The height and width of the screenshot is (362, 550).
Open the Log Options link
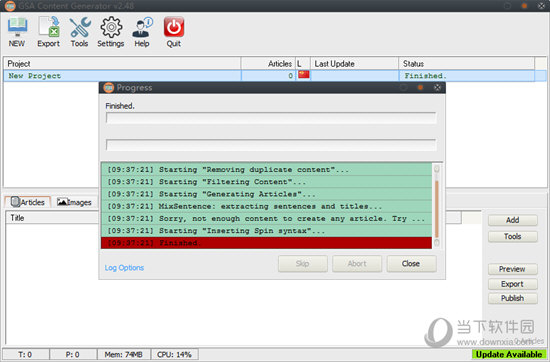(x=124, y=268)
